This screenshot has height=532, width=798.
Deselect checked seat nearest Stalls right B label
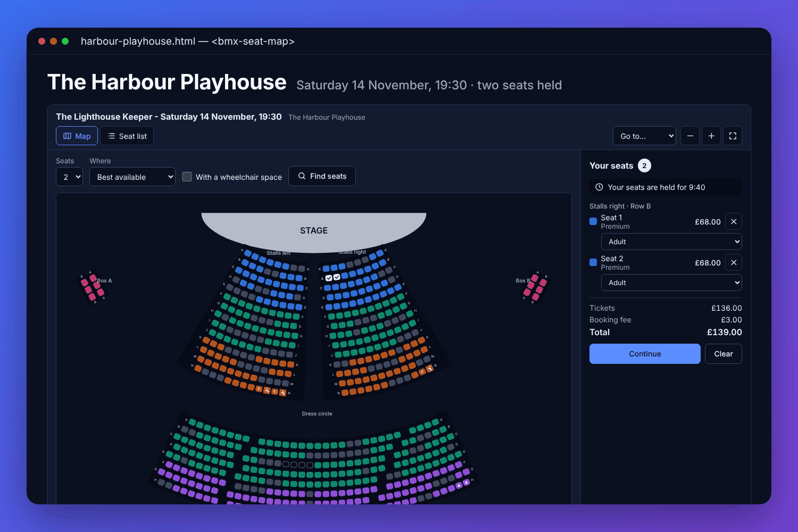(x=329, y=278)
